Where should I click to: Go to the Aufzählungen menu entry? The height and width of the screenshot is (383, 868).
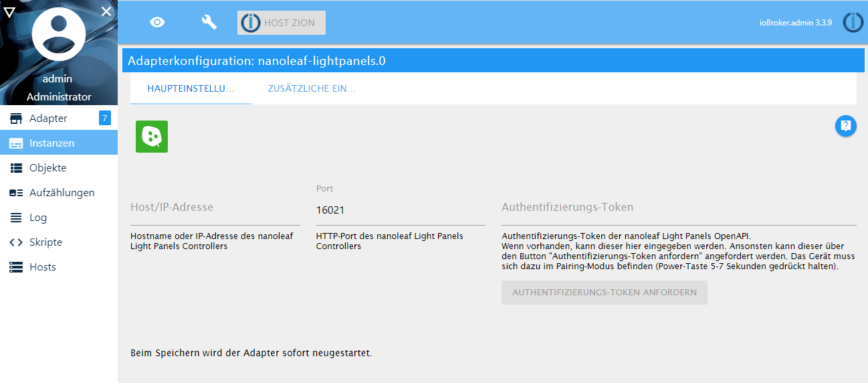pos(59,193)
